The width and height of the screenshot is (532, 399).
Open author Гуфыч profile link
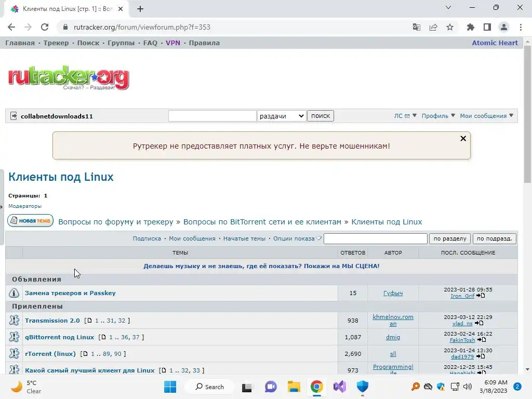393,293
